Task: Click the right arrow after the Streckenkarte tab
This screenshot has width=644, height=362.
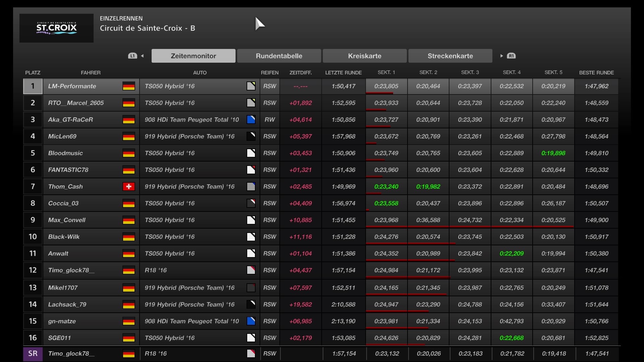Action: pyautogui.click(x=501, y=56)
